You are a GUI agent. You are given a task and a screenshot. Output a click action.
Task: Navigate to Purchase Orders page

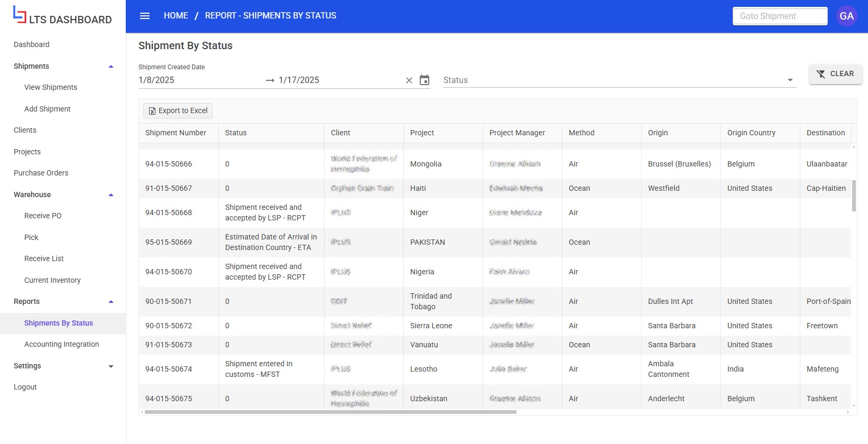(41, 173)
